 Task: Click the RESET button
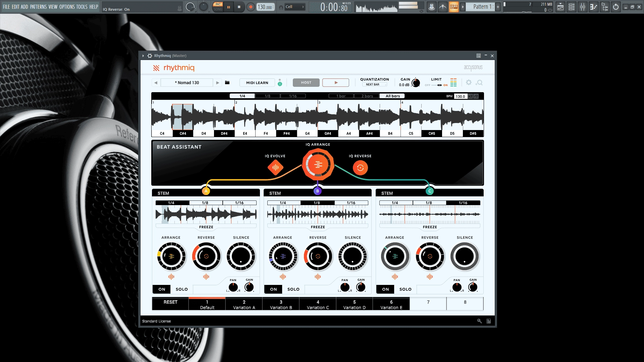tap(170, 303)
